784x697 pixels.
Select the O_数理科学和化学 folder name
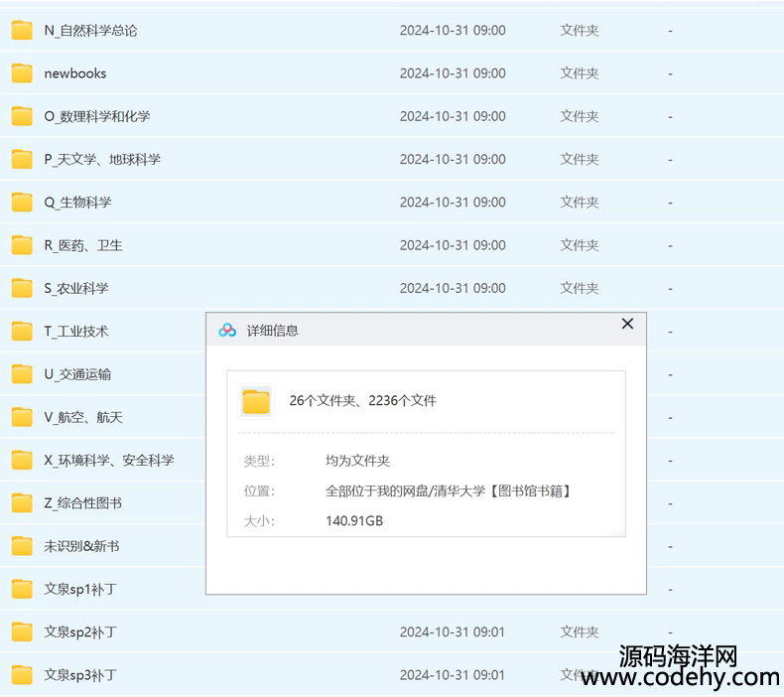click(x=97, y=116)
